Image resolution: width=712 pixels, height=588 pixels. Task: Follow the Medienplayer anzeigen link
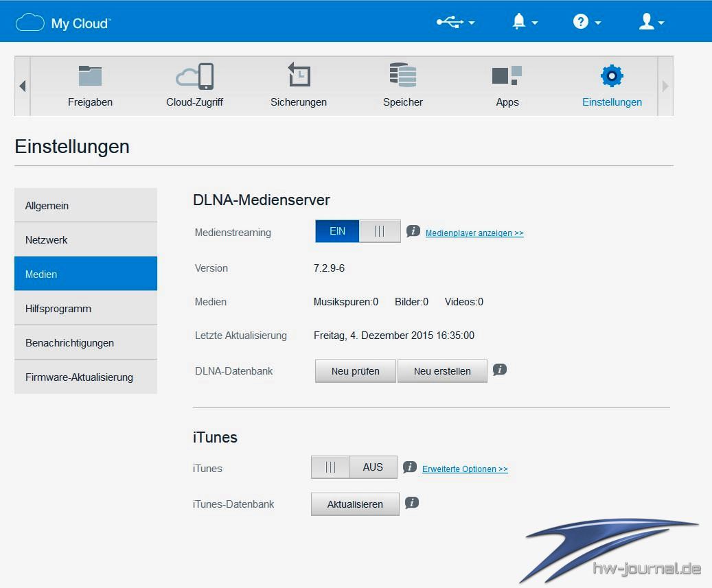tap(474, 233)
